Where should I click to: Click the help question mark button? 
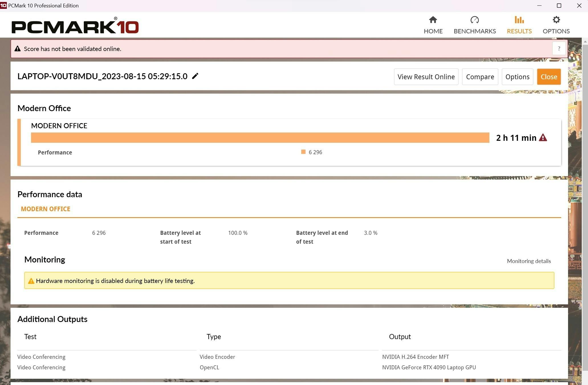(559, 49)
